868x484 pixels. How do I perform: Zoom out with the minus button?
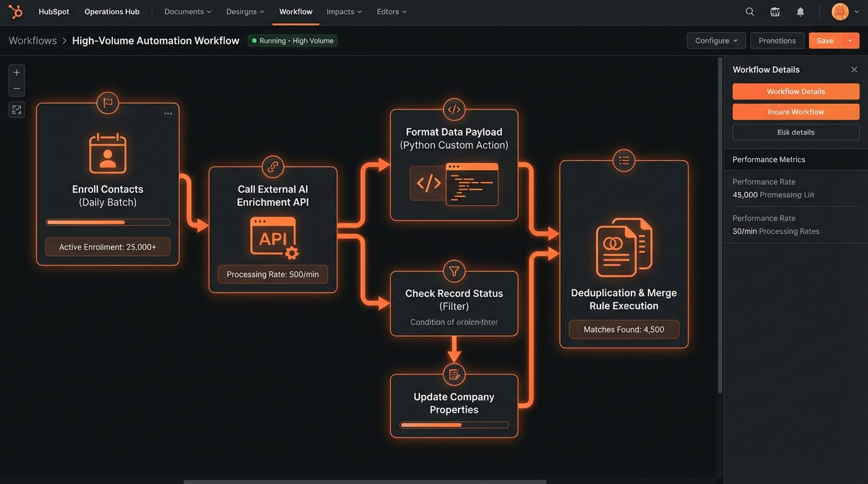17,88
